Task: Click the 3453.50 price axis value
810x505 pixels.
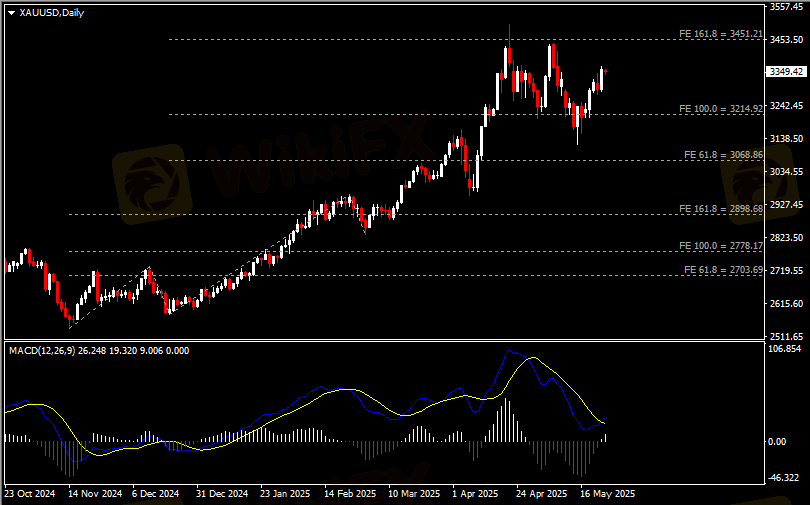Action: click(786, 40)
